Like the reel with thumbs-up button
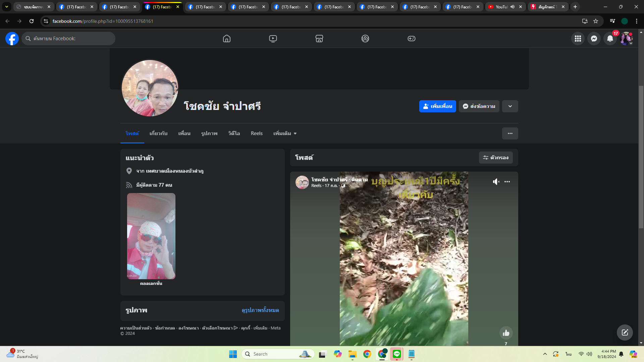This screenshot has width=644, height=362. pos(506,333)
